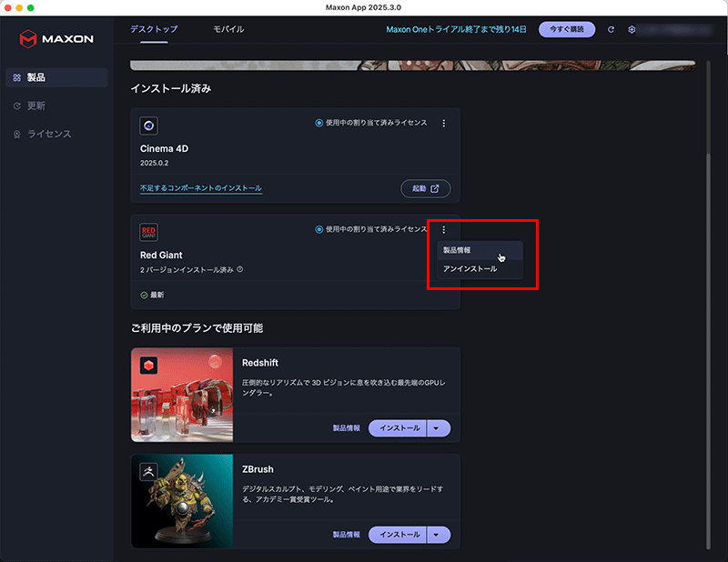The image size is (728, 562).
Task: Select the Red Giant assigned license radio button
Action: click(318, 230)
